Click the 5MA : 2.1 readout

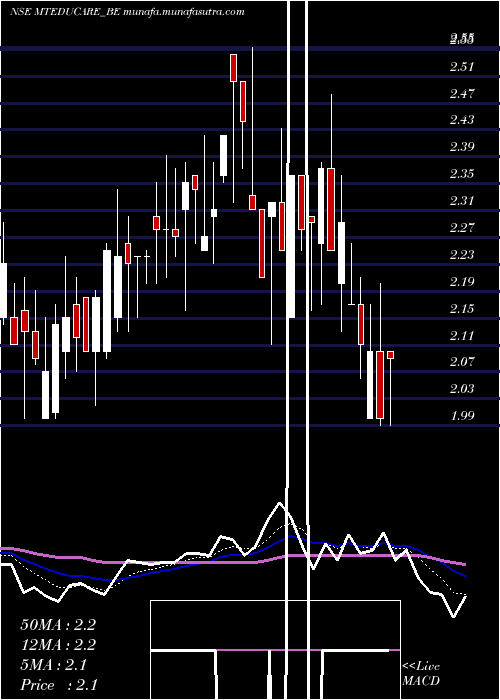click(x=54, y=665)
